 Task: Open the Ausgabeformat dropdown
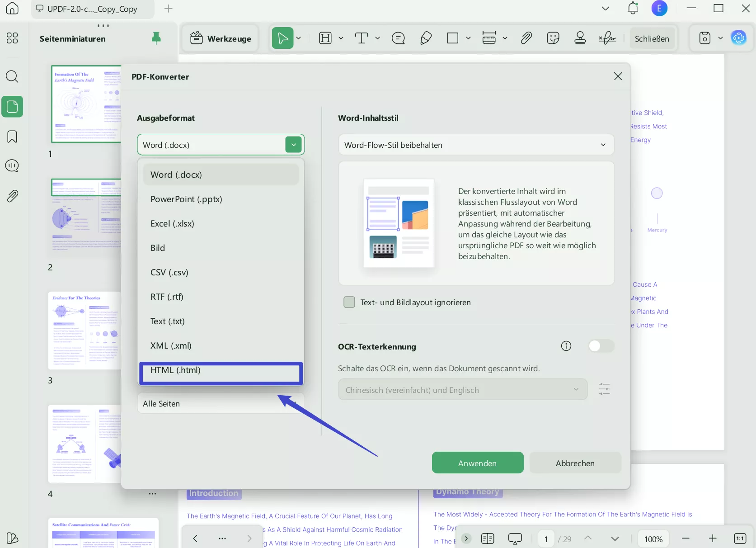pos(293,145)
